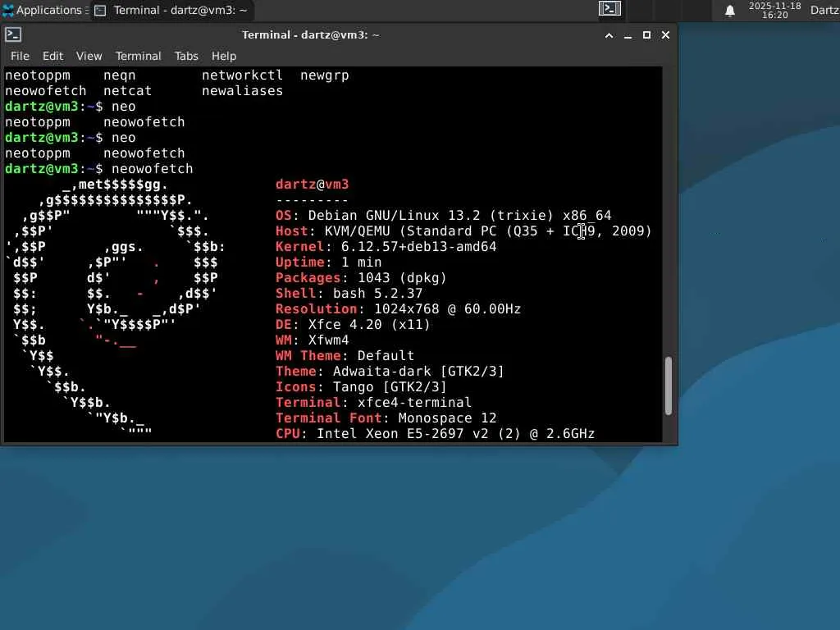Screen dimensions: 840x630
Task: Click the Shell value 'bash 5.2.37'
Action: [x=377, y=293]
